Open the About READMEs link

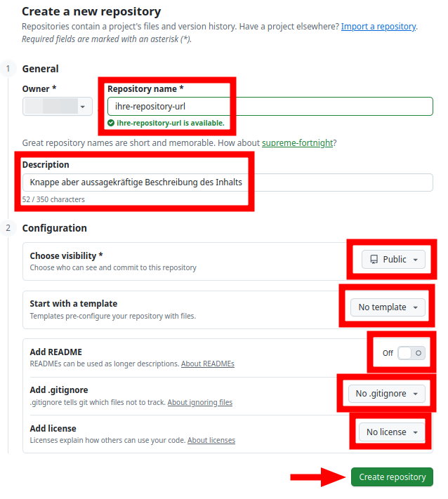click(207, 364)
